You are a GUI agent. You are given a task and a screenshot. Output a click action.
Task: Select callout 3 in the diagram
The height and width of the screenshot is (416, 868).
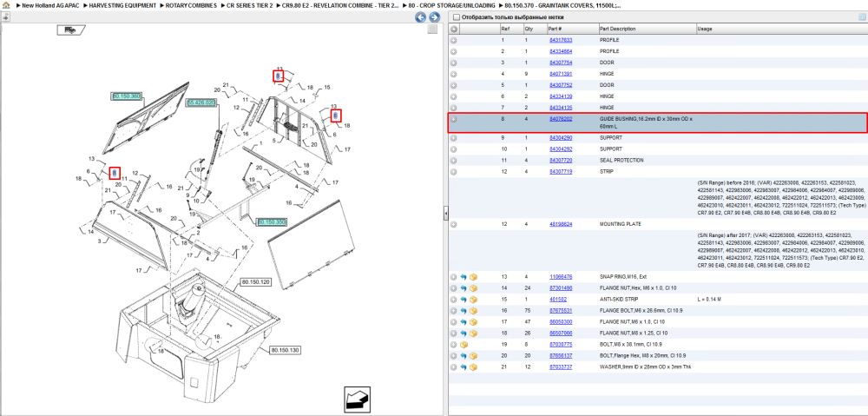[x=99, y=241]
